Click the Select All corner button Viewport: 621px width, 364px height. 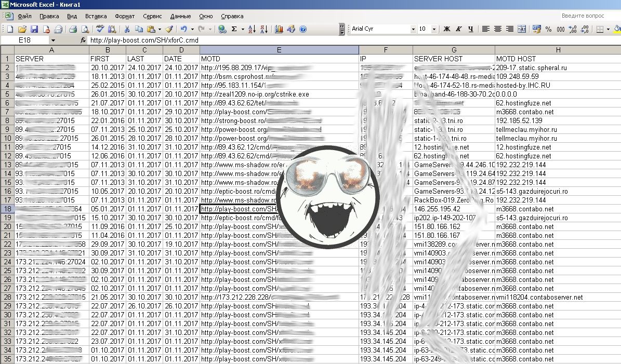(x=7, y=50)
